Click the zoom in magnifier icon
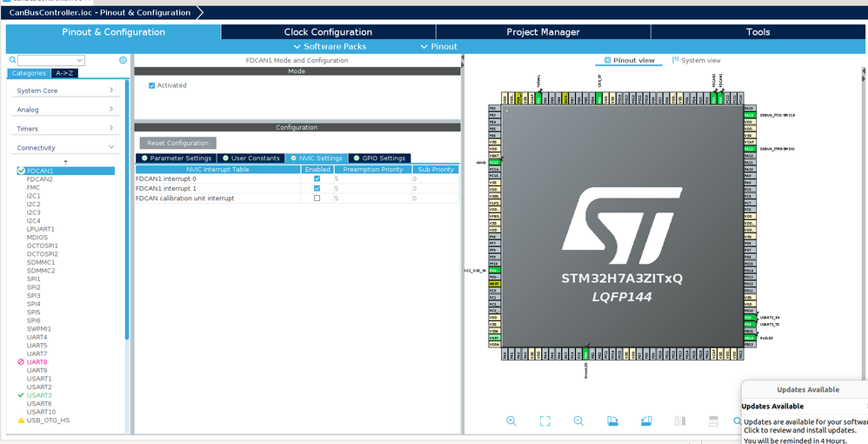Image resolution: width=868 pixels, height=444 pixels. (511, 420)
